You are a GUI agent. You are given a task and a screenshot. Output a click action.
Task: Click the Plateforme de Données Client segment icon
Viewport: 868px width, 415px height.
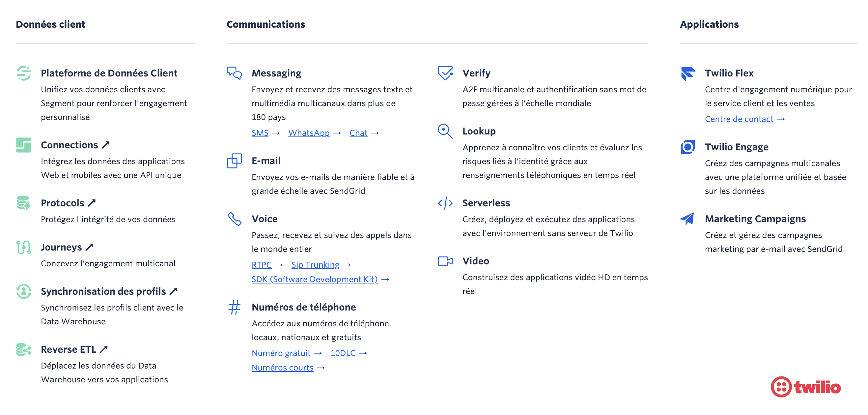[x=24, y=73]
